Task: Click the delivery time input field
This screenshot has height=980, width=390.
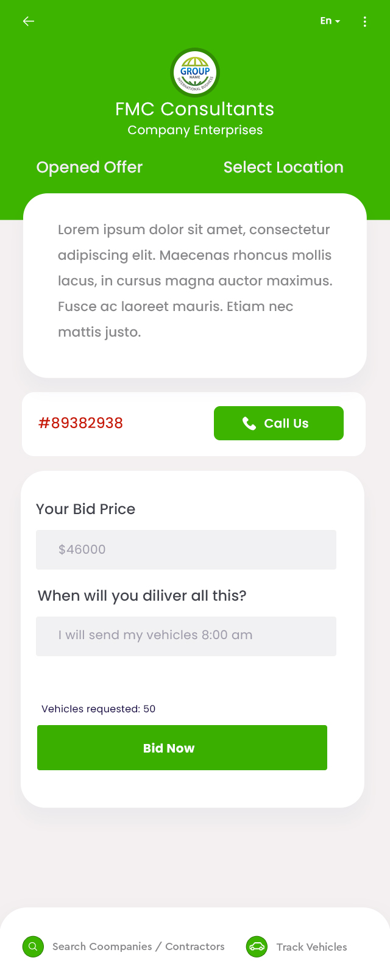Action: pyautogui.click(x=186, y=636)
